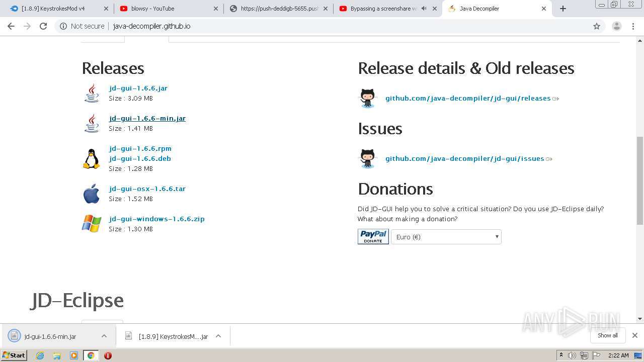Close the Bypassing a screenshare tab
This screenshot has width=644, height=362.
(435, 9)
